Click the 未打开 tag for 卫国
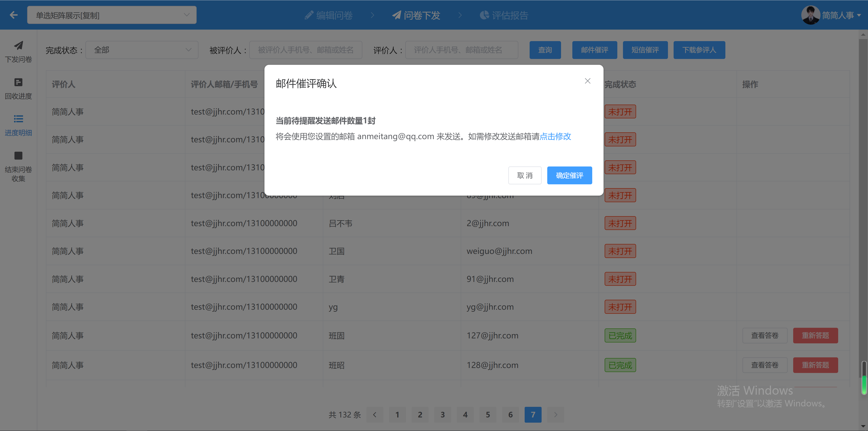868x431 pixels. click(x=620, y=251)
